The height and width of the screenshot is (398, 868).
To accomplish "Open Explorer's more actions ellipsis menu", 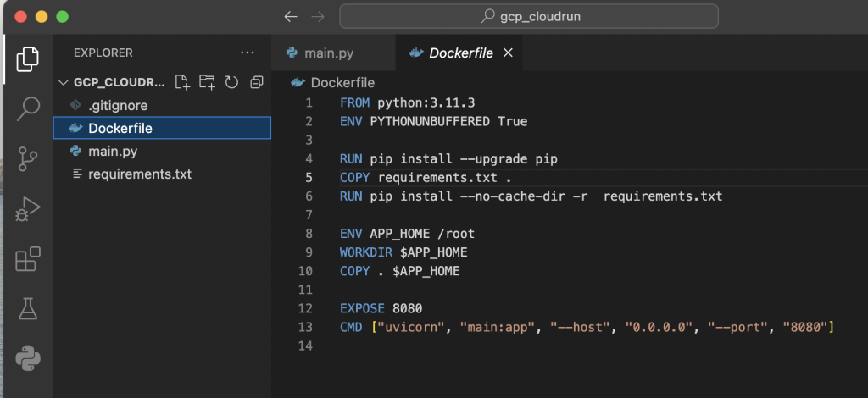I will [x=248, y=53].
